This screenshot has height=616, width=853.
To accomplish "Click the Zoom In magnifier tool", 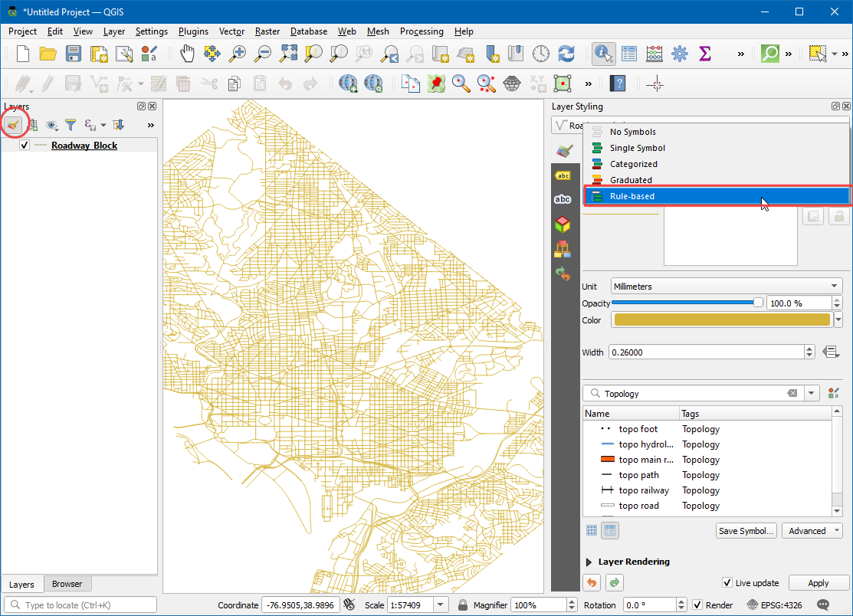I will [x=238, y=54].
